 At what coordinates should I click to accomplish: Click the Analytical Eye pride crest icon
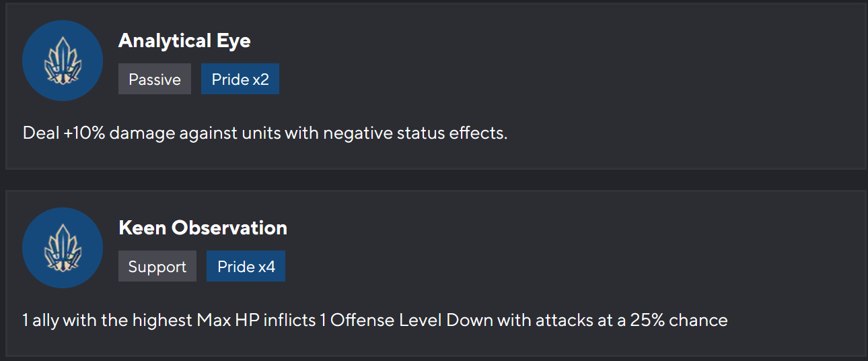(63, 61)
